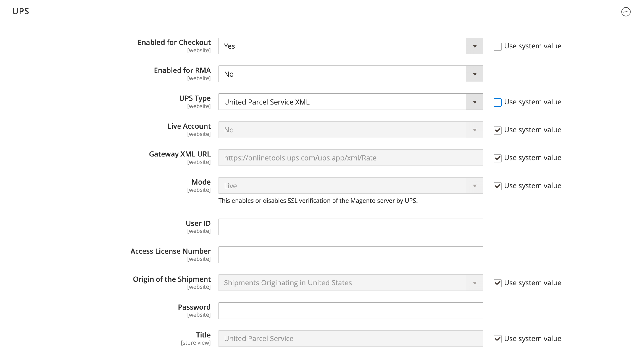Toggle Use system value for Origin of the Shipment

coord(497,283)
